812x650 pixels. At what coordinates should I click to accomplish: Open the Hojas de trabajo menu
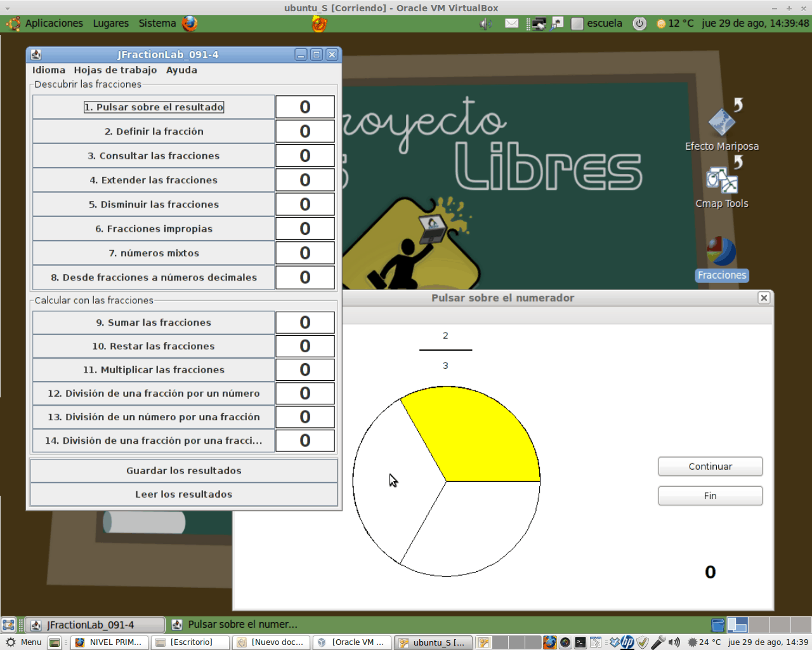[115, 70]
